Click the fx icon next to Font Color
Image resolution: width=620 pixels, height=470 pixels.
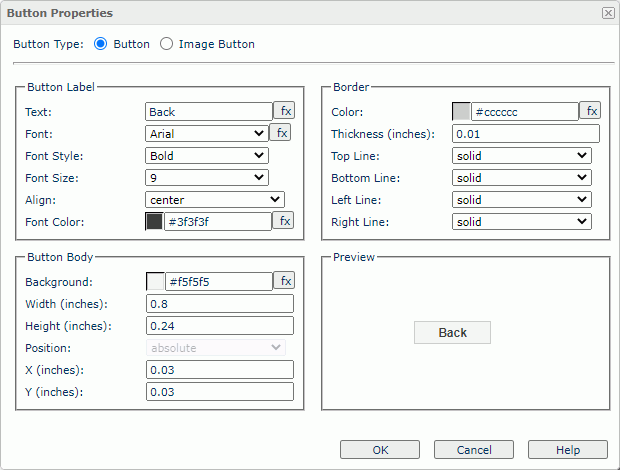(285, 221)
